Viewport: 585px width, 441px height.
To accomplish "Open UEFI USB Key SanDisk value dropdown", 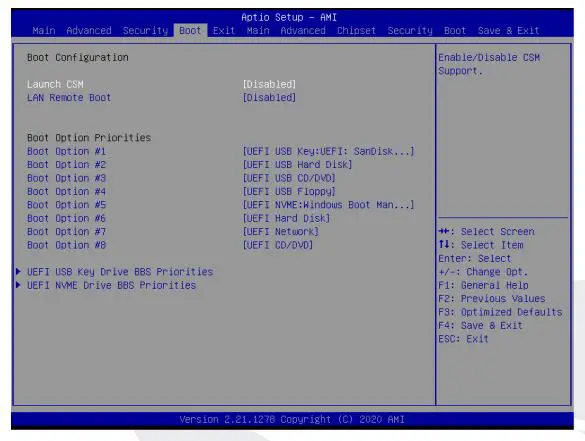I will tap(328, 151).
